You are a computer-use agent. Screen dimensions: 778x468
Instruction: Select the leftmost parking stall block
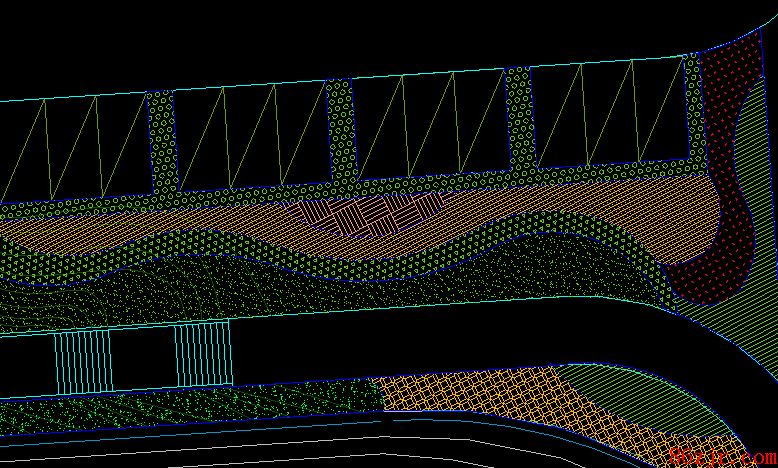pos(75,150)
